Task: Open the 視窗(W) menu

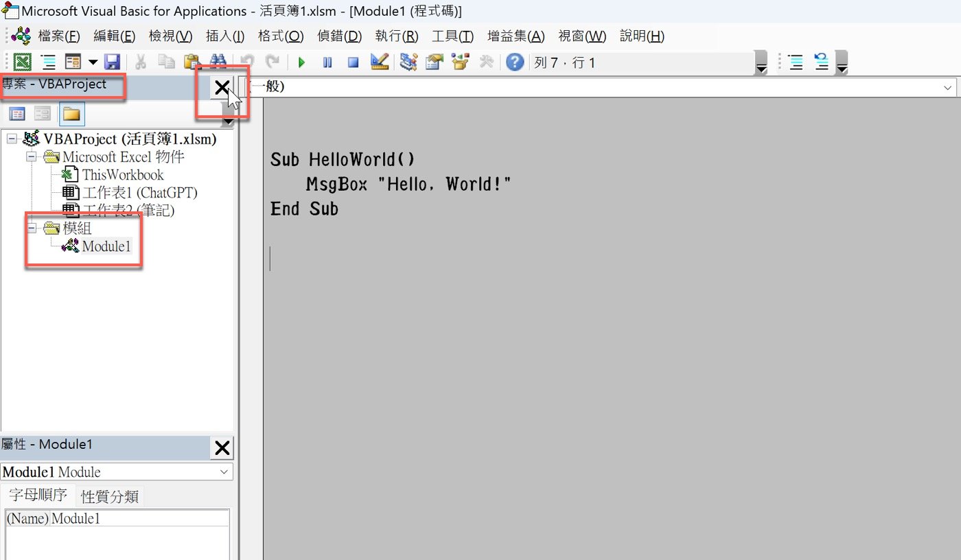Action: pyautogui.click(x=582, y=36)
